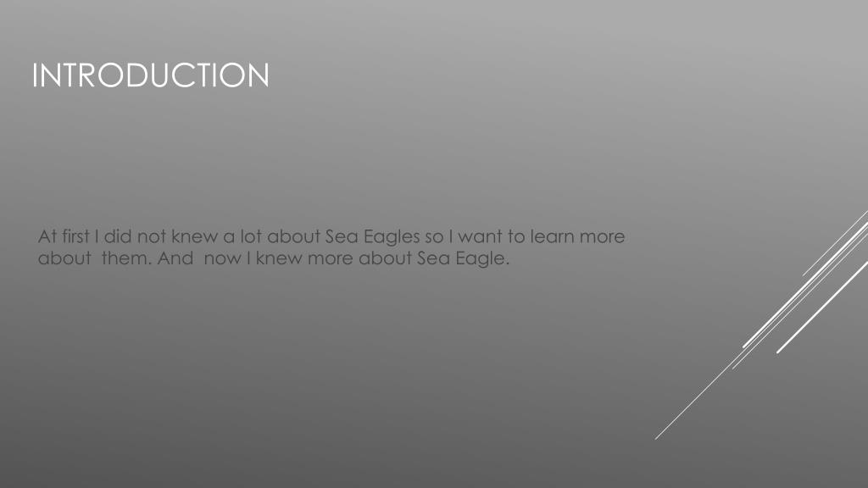Click the word "more" ending first line
This screenshot has height=488, width=868.
point(603,237)
